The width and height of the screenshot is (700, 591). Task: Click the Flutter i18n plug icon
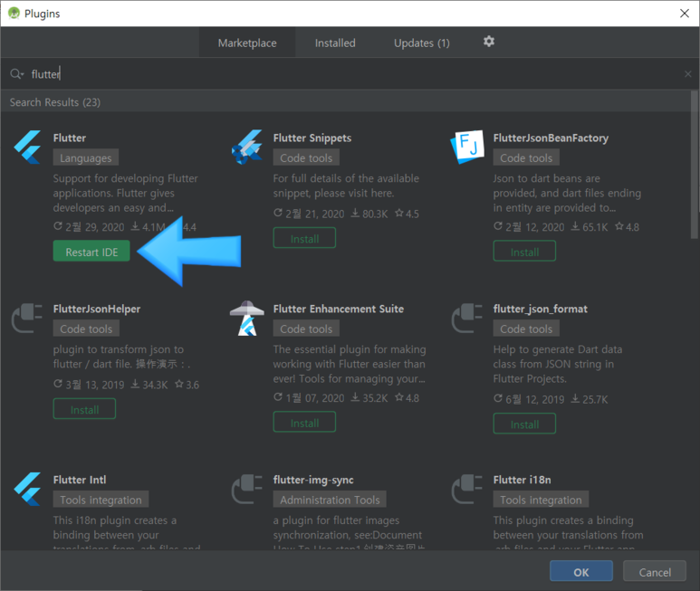point(467,489)
